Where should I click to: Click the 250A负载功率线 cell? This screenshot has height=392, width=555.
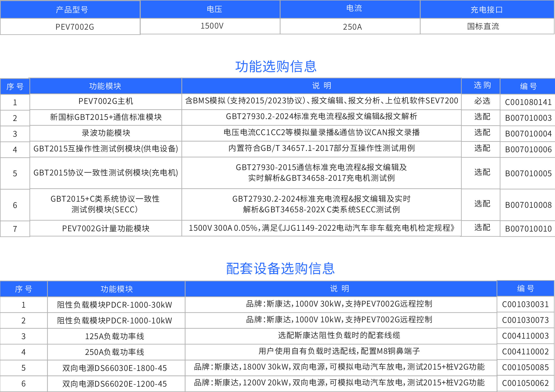point(114,352)
